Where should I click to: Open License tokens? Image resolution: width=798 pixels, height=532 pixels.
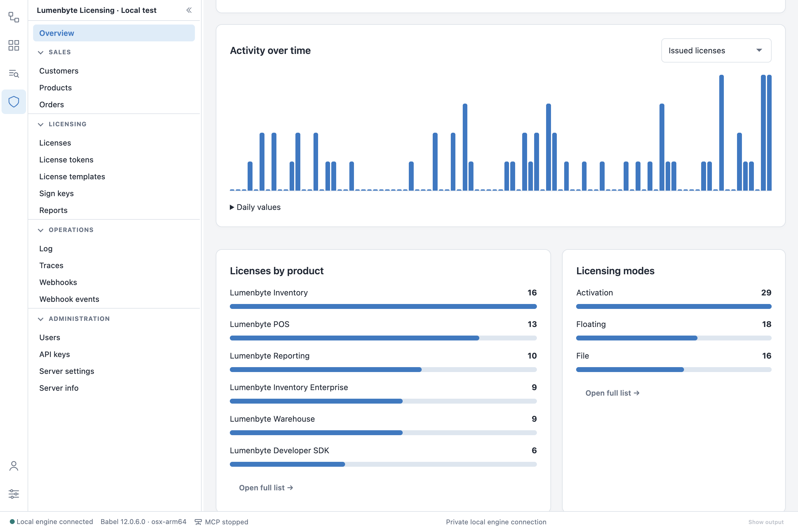[x=66, y=160]
